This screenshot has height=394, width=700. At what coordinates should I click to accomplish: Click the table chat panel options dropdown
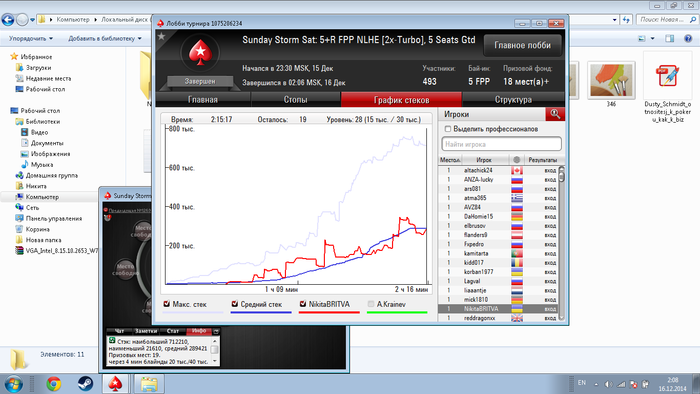216,331
